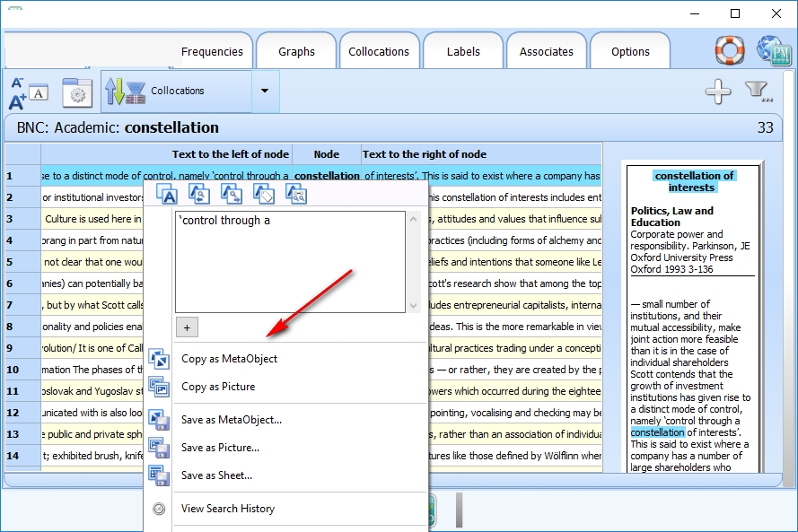Expand the Collocations sort dropdown arrow
798x532 pixels.
[x=264, y=91]
